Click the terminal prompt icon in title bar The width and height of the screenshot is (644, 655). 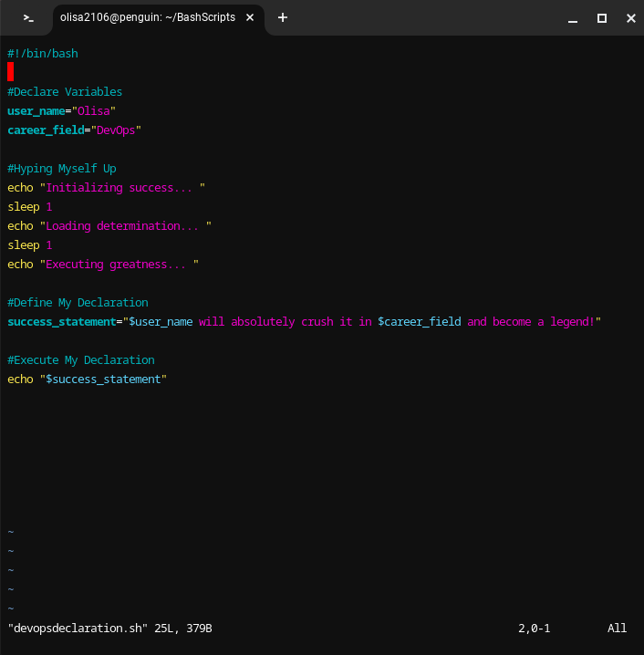click(28, 18)
